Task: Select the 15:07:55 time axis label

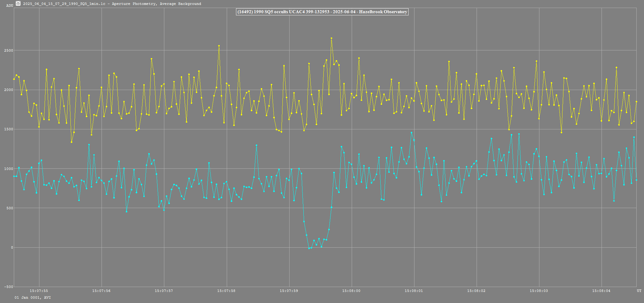Action: click(x=39, y=291)
